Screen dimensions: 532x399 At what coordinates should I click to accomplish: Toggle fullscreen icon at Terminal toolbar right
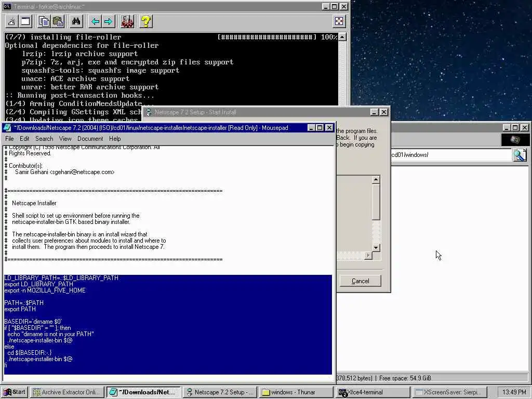(339, 21)
